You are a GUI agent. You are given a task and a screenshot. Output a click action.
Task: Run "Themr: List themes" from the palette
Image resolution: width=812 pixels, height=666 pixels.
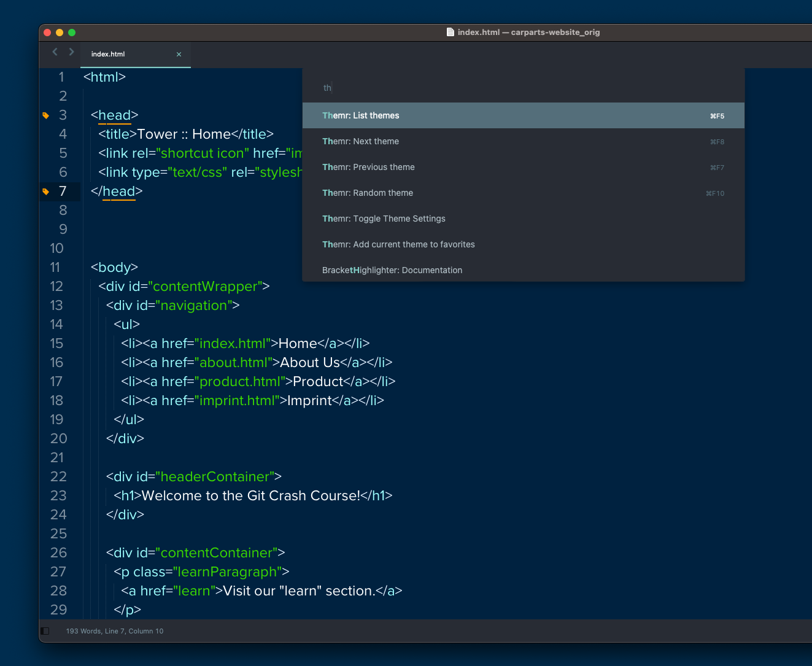click(523, 115)
